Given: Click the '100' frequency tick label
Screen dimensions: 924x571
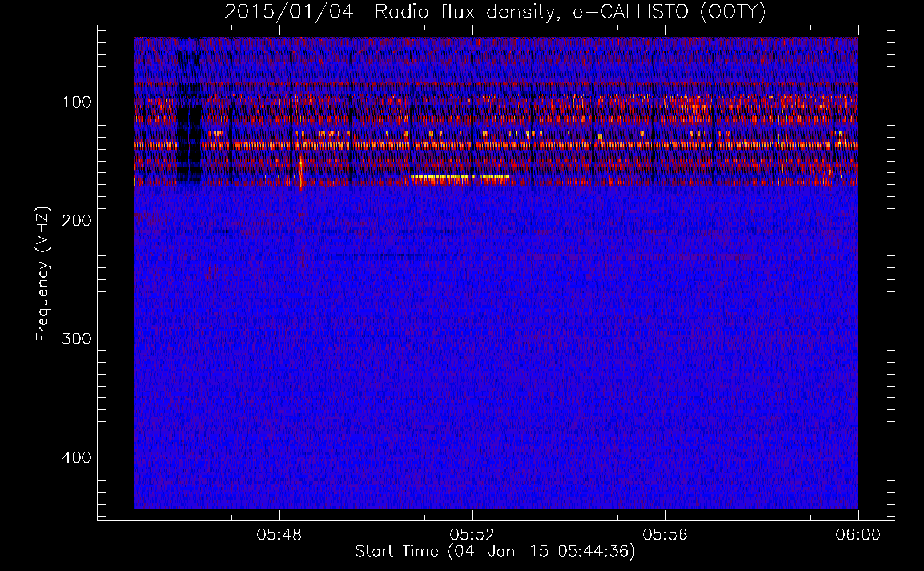Looking at the screenshot, I should tap(77, 102).
